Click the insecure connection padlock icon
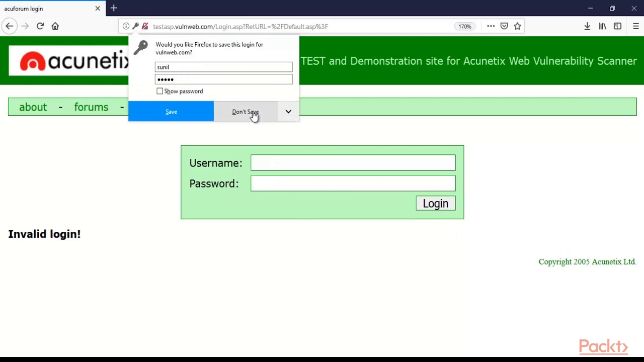 (x=145, y=26)
